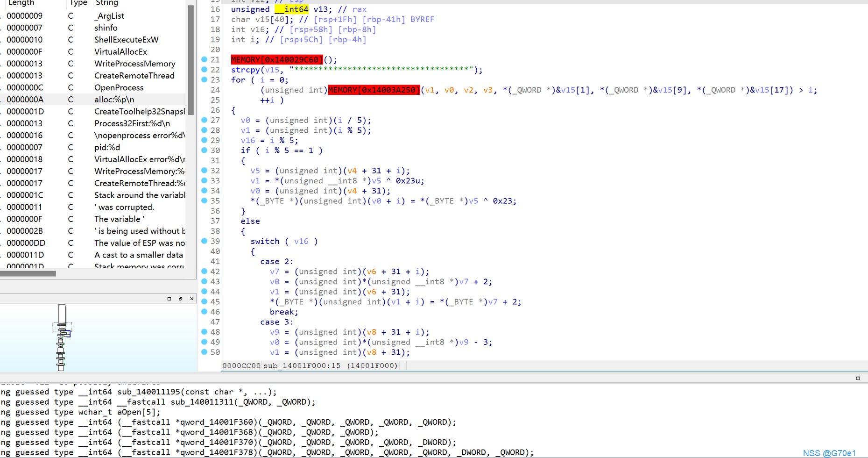
Task: Click the strings list horizontal scrollbar thumb
Action: (28, 274)
